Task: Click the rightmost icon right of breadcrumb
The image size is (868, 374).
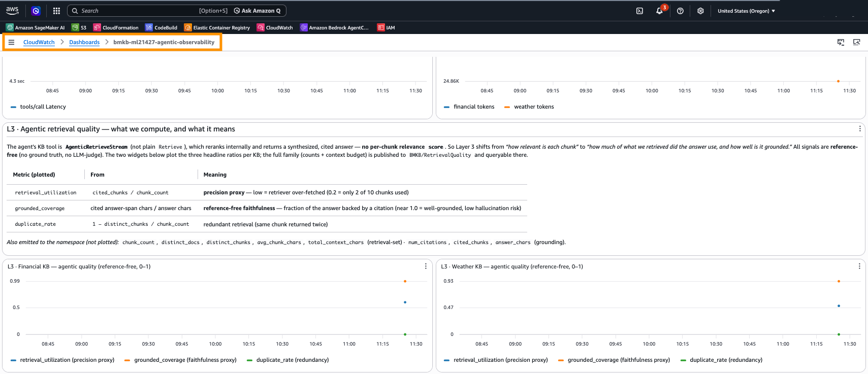Action: click(856, 42)
